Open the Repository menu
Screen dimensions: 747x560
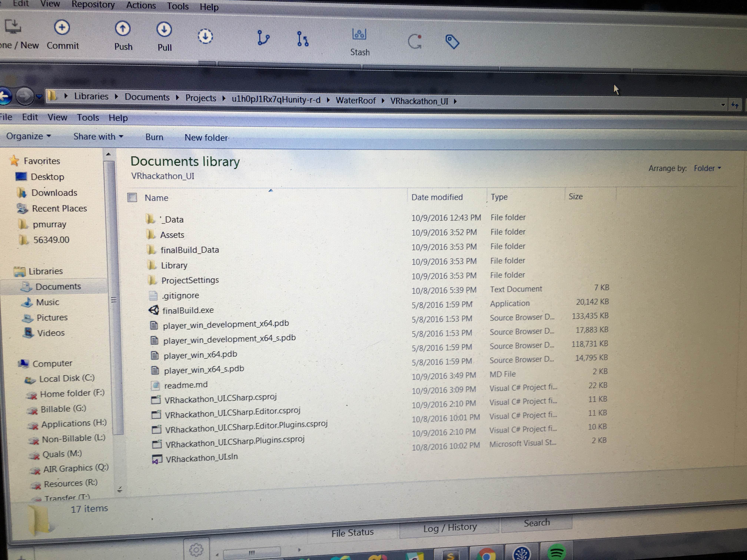93,5
